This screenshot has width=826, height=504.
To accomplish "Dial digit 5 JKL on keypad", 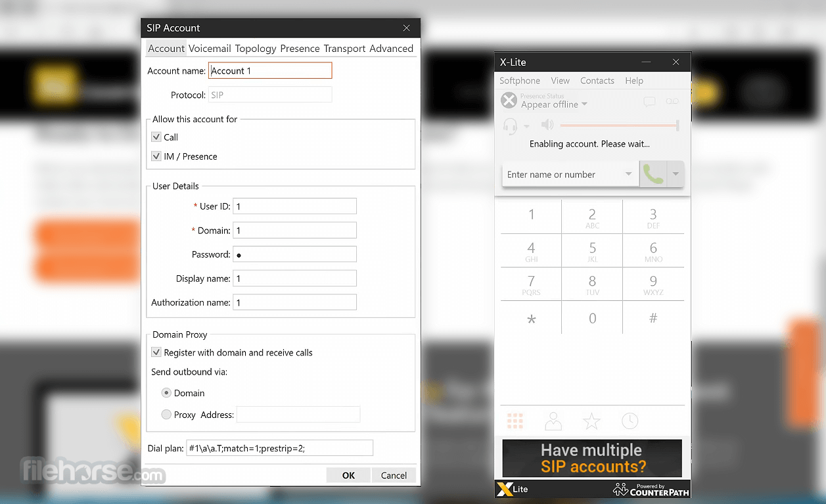I will click(x=592, y=250).
